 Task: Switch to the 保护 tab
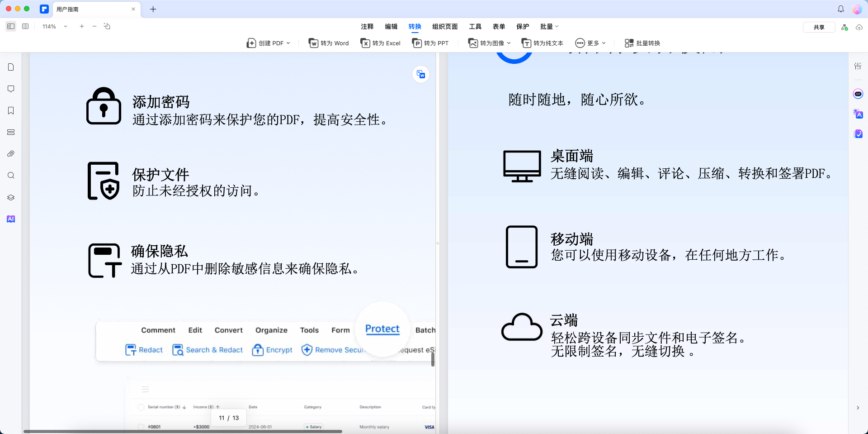[523, 27]
